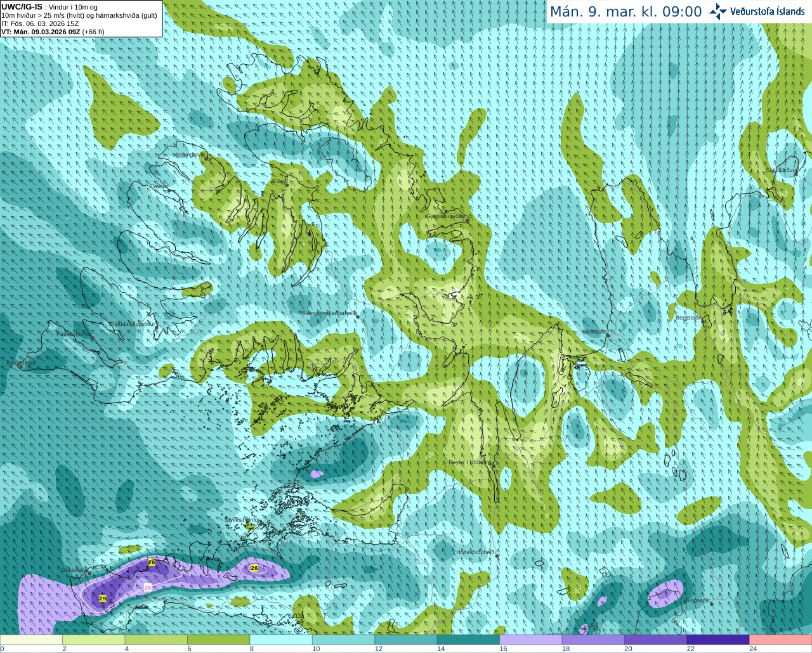Click the UWC/IG-IS model title text
The width and height of the screenshot is (812, 653).
(x=22, y=6)
